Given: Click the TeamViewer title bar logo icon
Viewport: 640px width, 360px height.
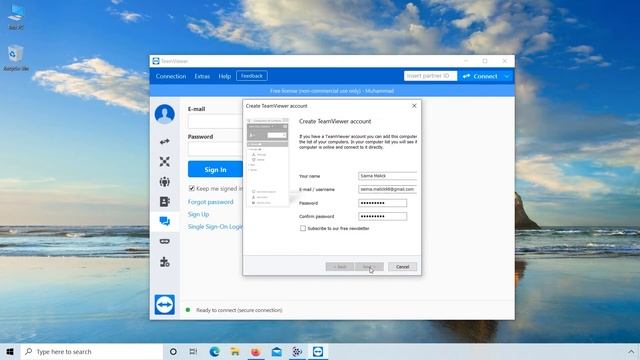Looking at the screenshot, I should [156, 61].
